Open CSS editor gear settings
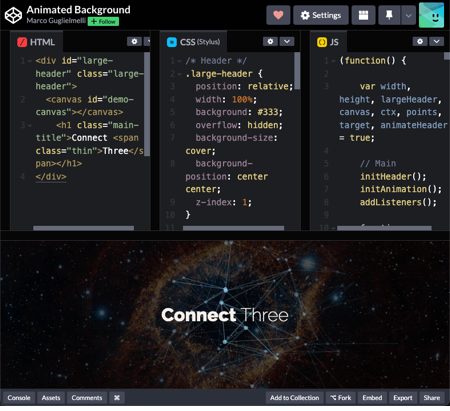The height and width of the screenshot is (411, 450). pyautogui.click(x=270, y=41)
